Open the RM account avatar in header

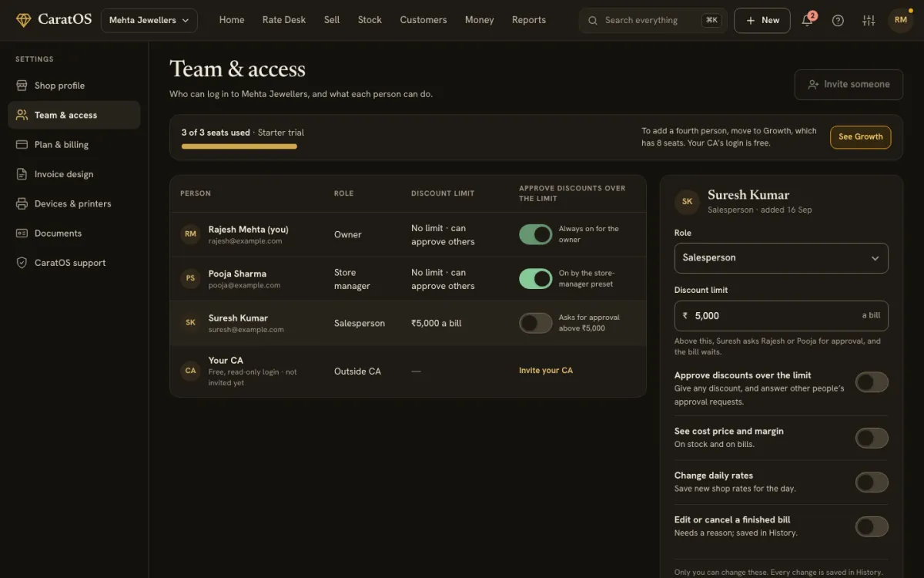coord(901,20)
